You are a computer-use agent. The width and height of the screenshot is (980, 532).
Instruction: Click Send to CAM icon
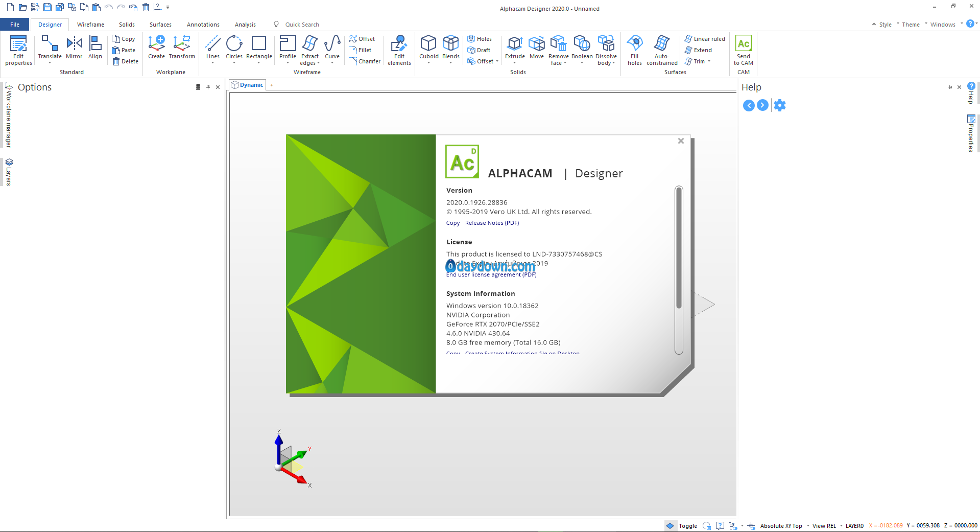(x=743, y=51)
